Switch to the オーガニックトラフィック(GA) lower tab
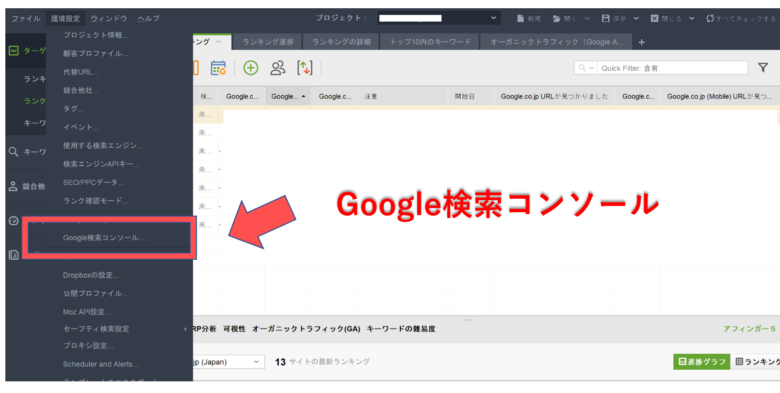Screen dimensions: 780x393 pos(306,329)
